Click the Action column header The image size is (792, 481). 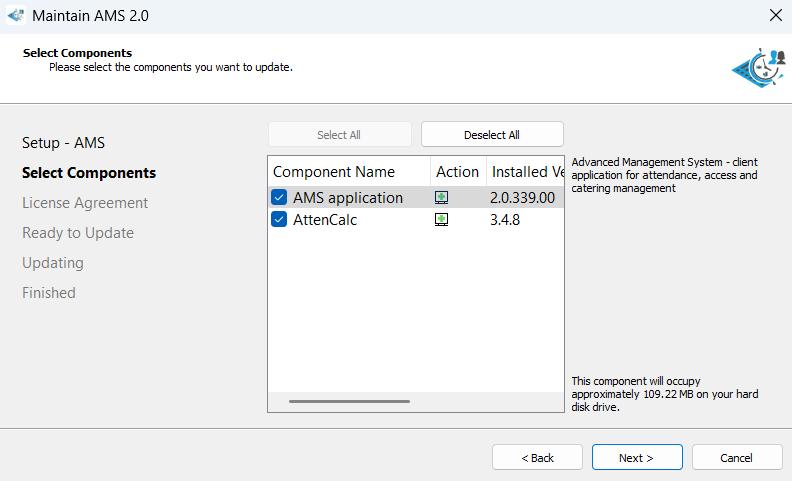(x=457, y=172)
